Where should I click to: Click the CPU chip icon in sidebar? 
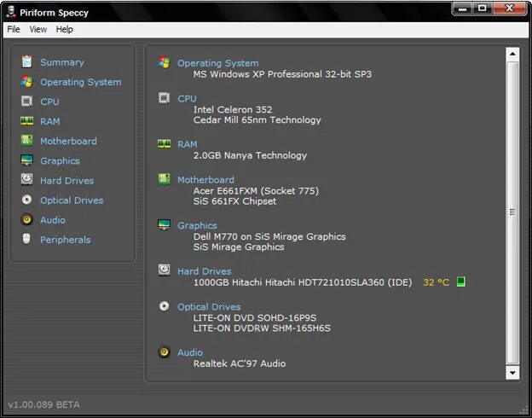pyautogui.click(x=26, y=102)
